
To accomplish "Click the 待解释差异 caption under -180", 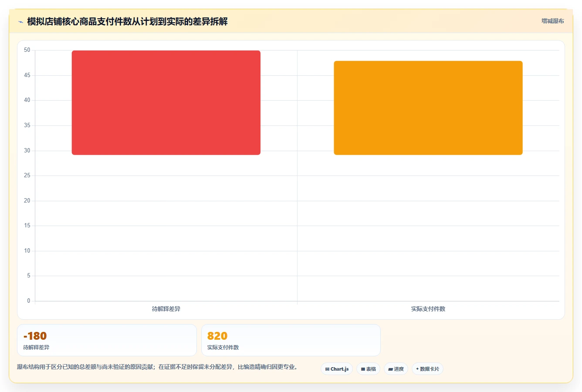I will 36,348.
